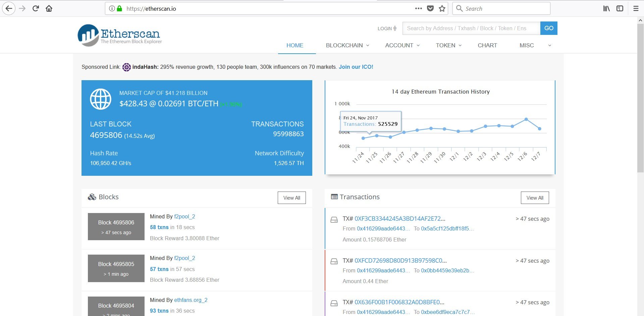
Task: Open the Join our ICO! link
Action: (356, 67)
